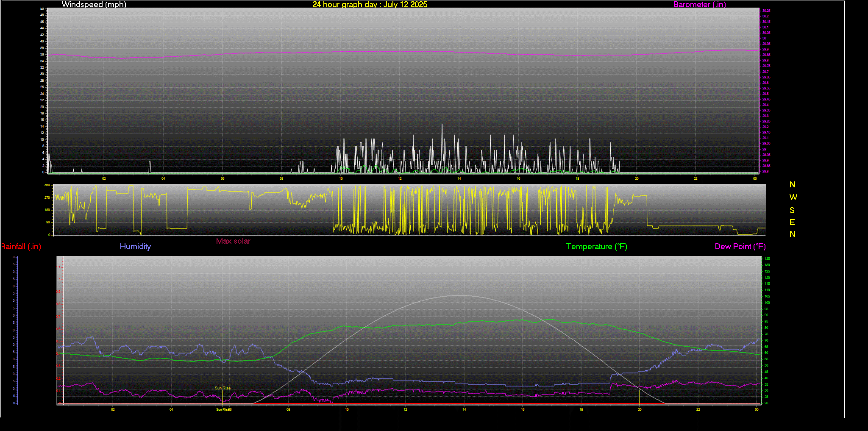Click the yellow Sun Rise marker label

(x=223, y=388)
